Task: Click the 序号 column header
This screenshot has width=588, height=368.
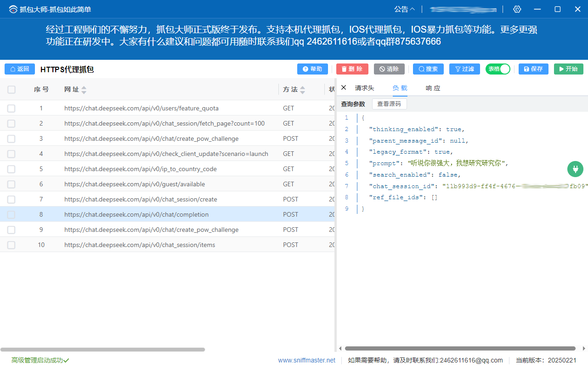Action: tap(41, 89)
